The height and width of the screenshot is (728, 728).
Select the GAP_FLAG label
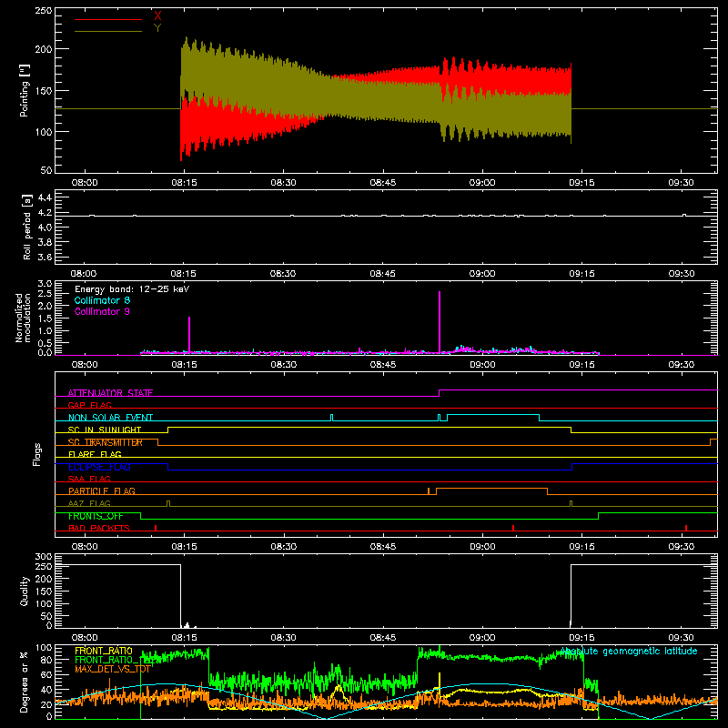89,405
